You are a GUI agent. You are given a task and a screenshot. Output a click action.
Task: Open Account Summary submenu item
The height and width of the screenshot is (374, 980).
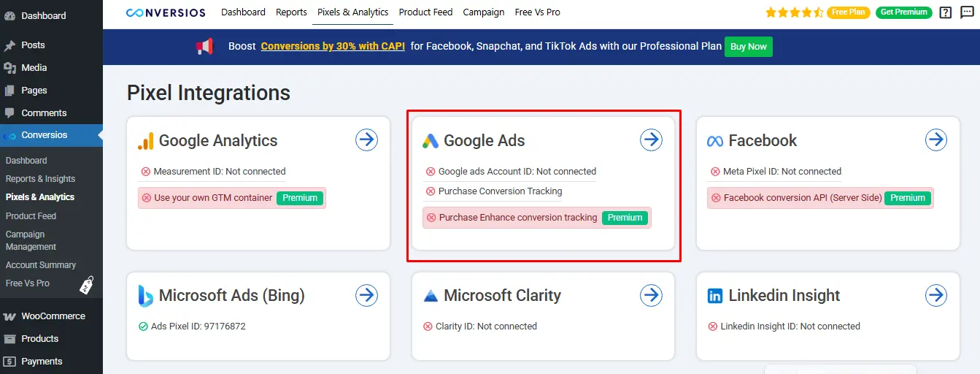(x=41, y=265)
